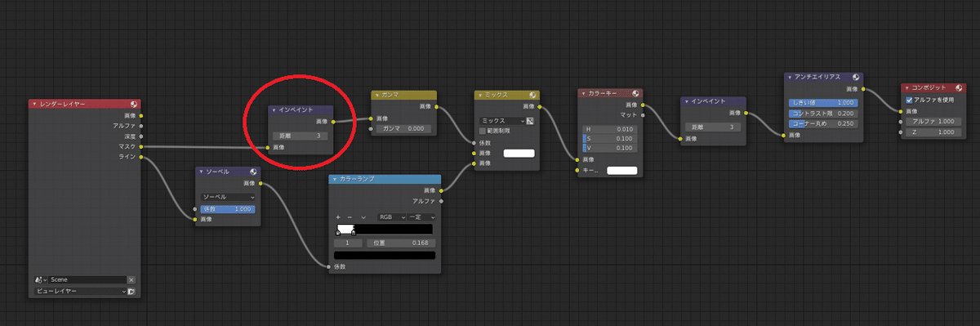Click the Scene name field
The height and width of the screenshot is (326, 980).
(x=87, y=279)
